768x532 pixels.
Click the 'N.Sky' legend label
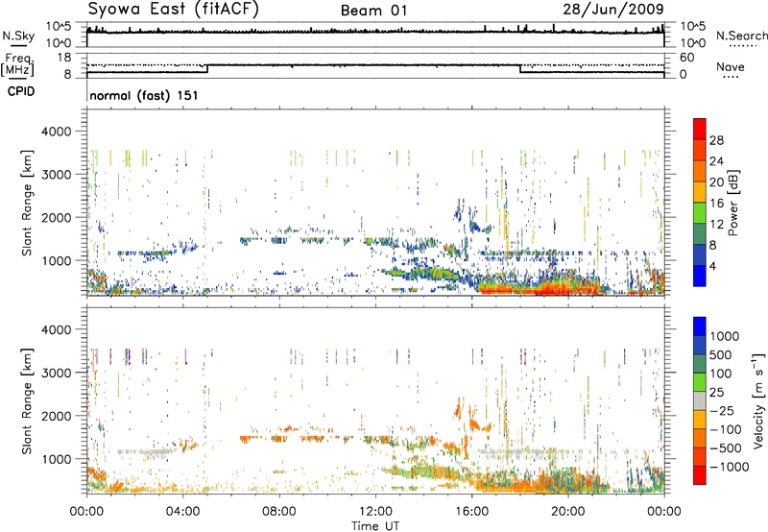coord(18,36)
